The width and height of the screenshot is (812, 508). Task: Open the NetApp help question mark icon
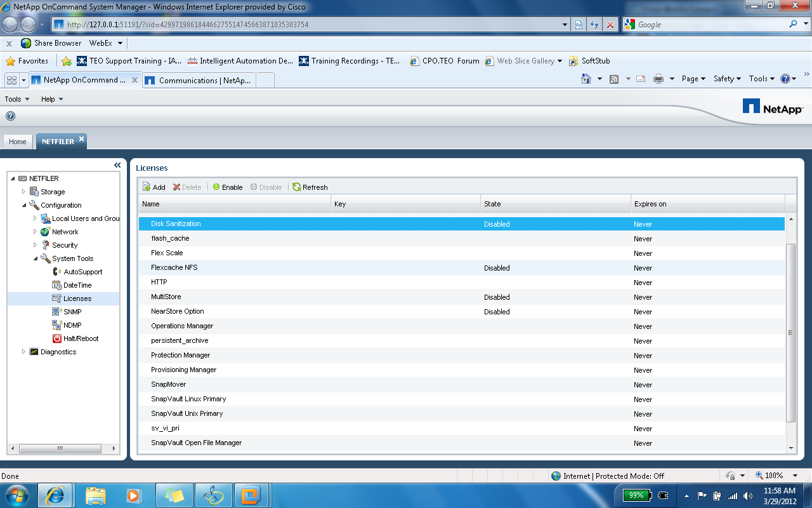[x=10, y=116]
